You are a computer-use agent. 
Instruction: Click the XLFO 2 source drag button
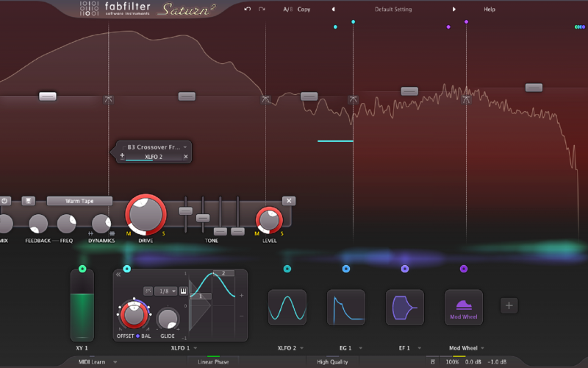tap(287, 269)
